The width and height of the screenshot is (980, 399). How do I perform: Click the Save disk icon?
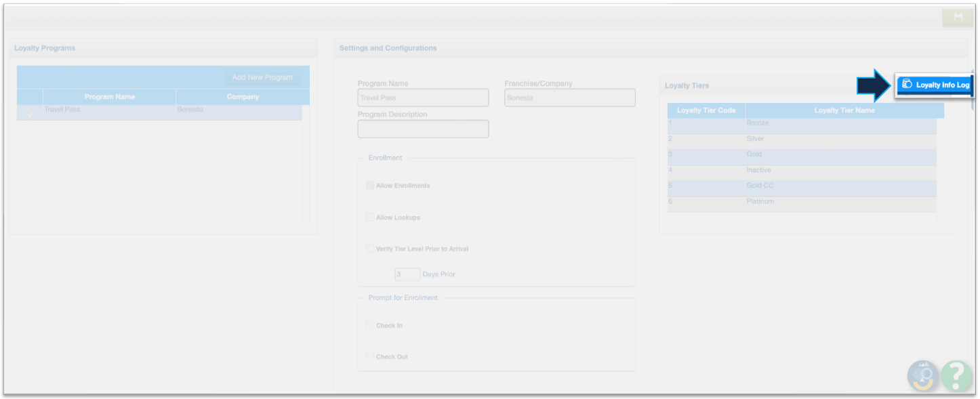(x=958, y=18)
